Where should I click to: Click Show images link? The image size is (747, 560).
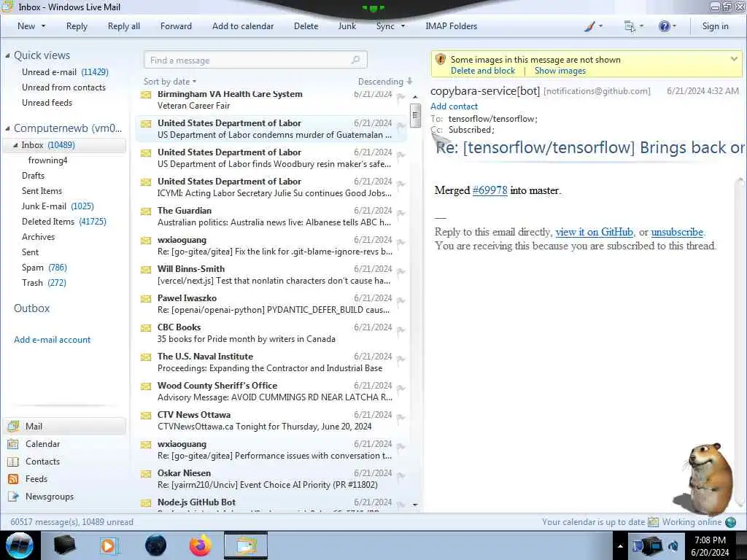click(560, 71)
